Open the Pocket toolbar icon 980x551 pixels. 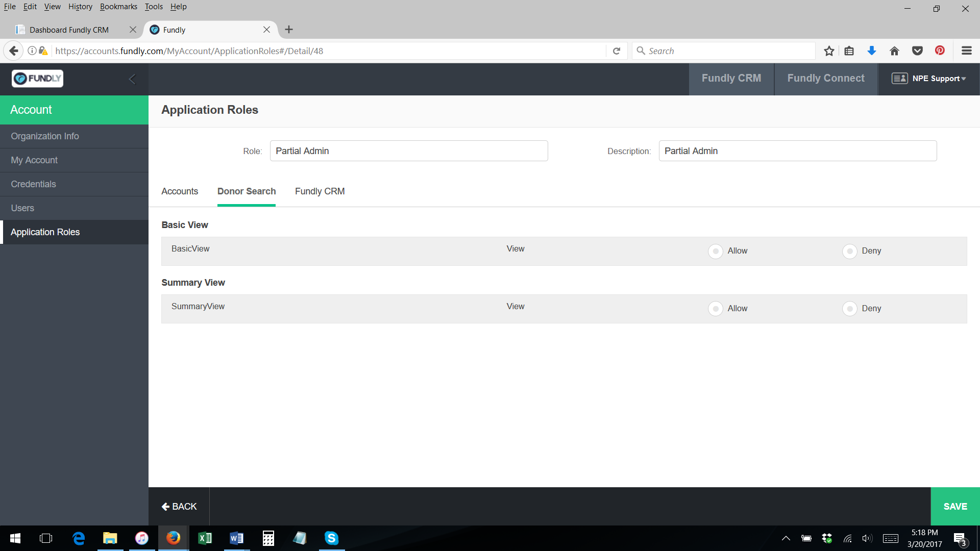click(x=917, y=51)
